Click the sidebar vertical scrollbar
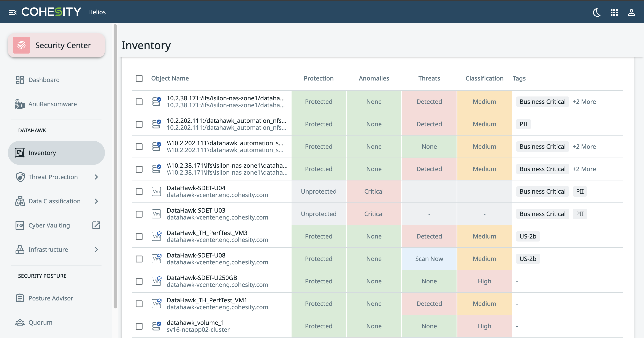Screen dimensions: 644x338 (x=115, y=165)
